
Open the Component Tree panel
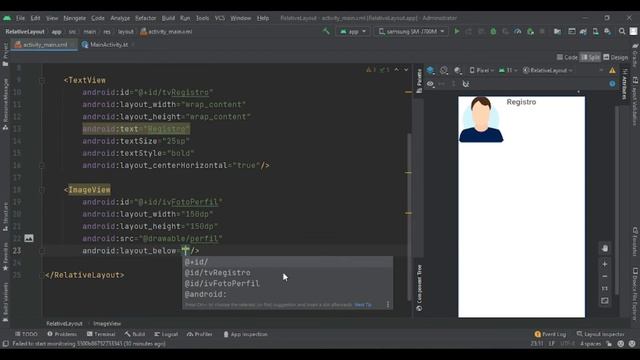pos(419,288)
